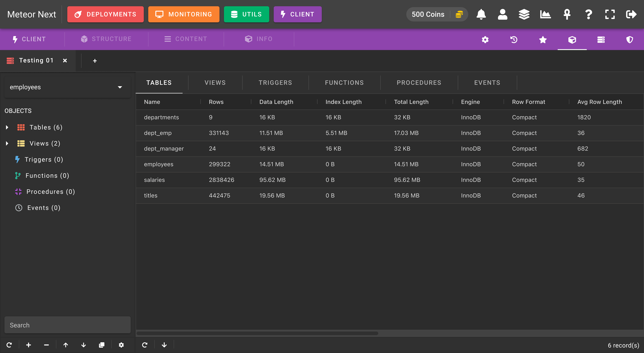Screen dimensions: 644x353
Task: Sort by the Data Length column header
Action: pyautogui.click(x=276, y=102)
